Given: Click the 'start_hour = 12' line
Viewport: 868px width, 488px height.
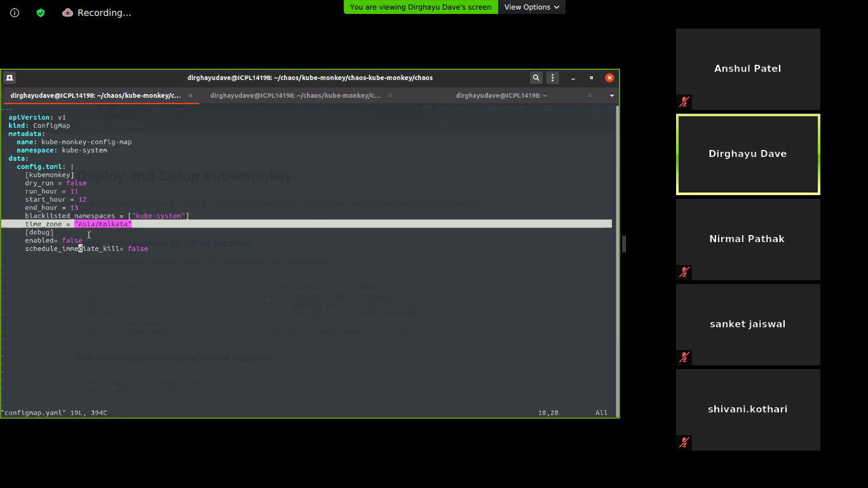Looking at the screenshot, I should point(56,200).
